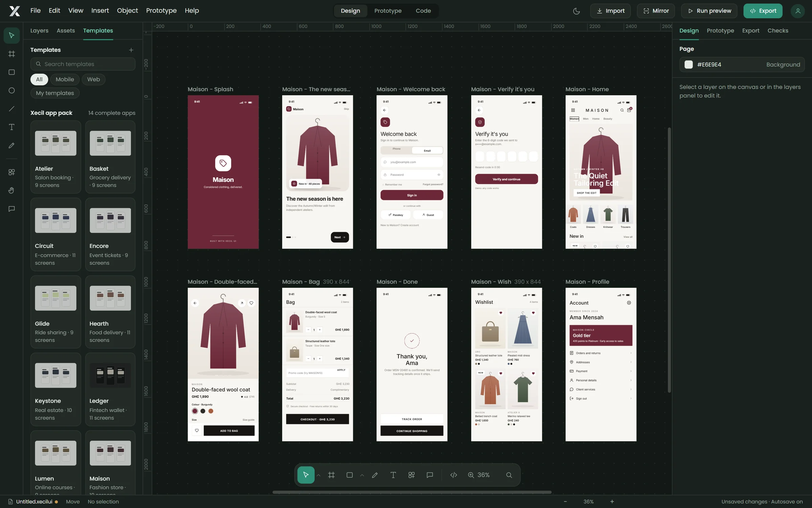Zoom out with the status bar minus
The width and height of the screenshot is (812, 508).
(565, 502)
